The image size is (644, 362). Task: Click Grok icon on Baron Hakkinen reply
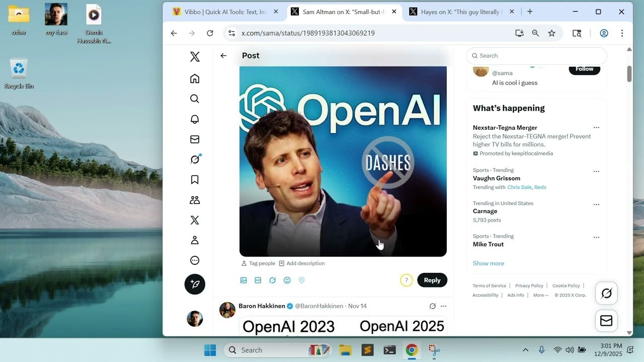click(432, 306)
